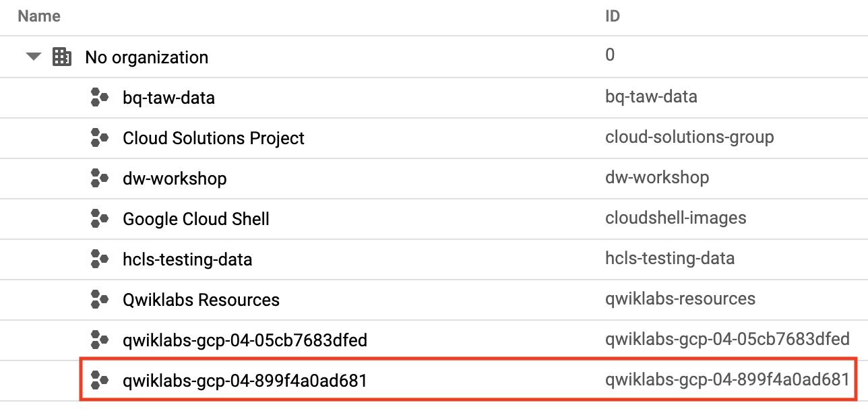Open the Cloud Solutions Project entry
Viewport: 868px width, 411px height.
pos(214,138)
